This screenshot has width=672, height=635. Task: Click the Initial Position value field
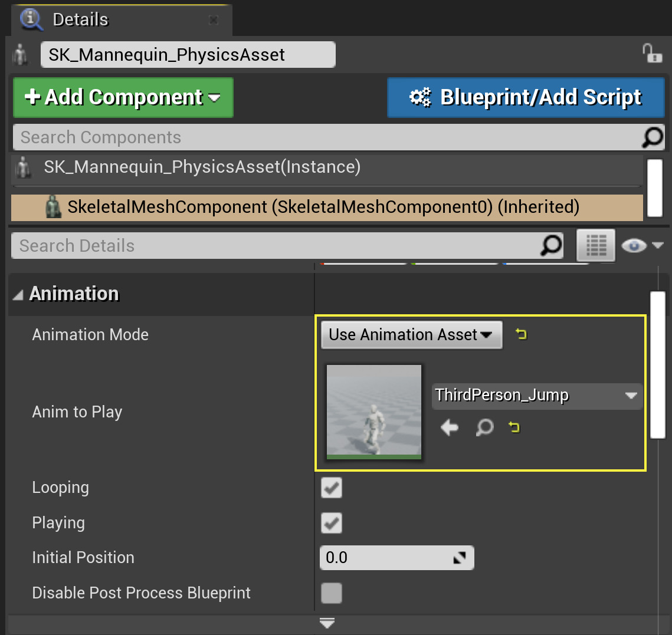(397, 558)
